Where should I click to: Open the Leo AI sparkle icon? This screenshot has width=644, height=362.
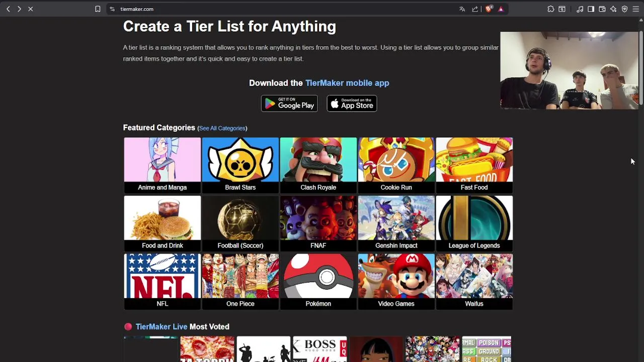click(x=613, y=9)
